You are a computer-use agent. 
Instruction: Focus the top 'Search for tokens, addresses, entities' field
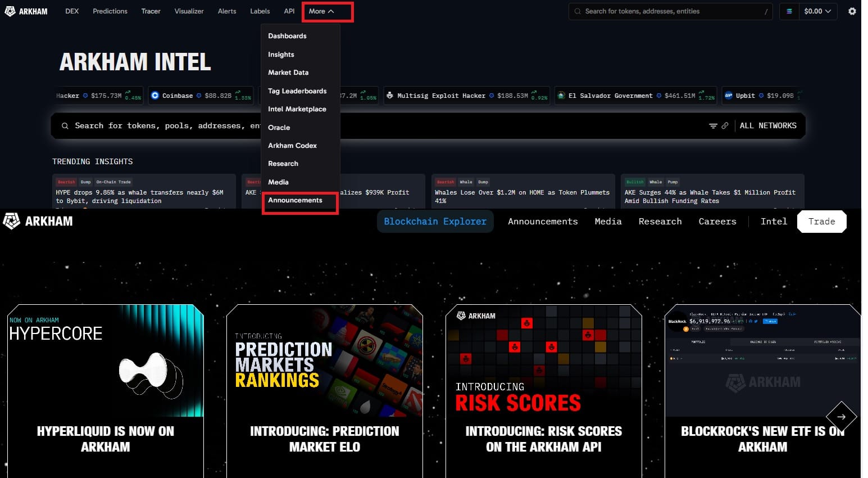pos(671,11)
